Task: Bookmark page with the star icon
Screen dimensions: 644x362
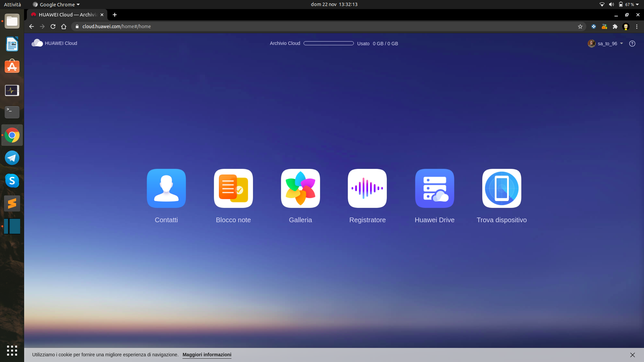Action: coord(580,26)
